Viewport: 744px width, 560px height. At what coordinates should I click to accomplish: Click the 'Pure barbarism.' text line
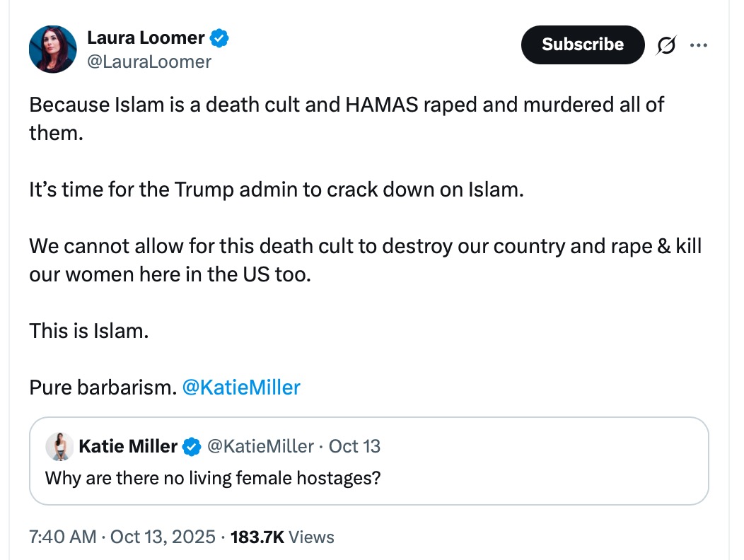(x=103, y=387)
